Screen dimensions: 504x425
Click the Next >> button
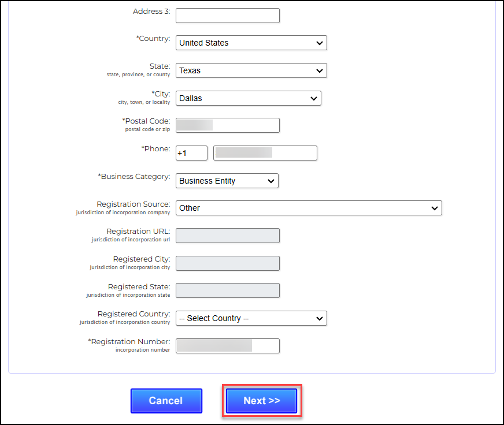pyautogui.click(x=261, y=401)
